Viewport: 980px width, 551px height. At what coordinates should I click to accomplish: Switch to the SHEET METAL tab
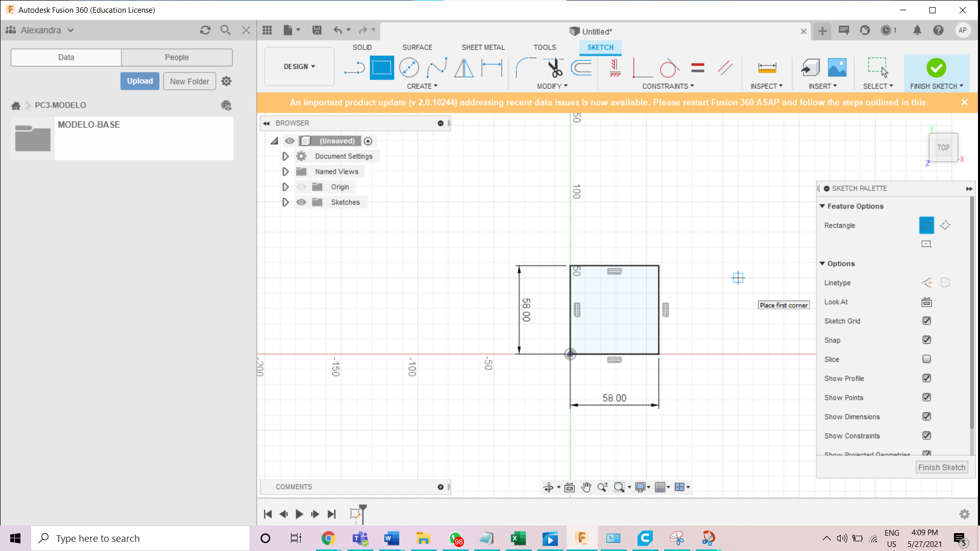click(483, 47)
